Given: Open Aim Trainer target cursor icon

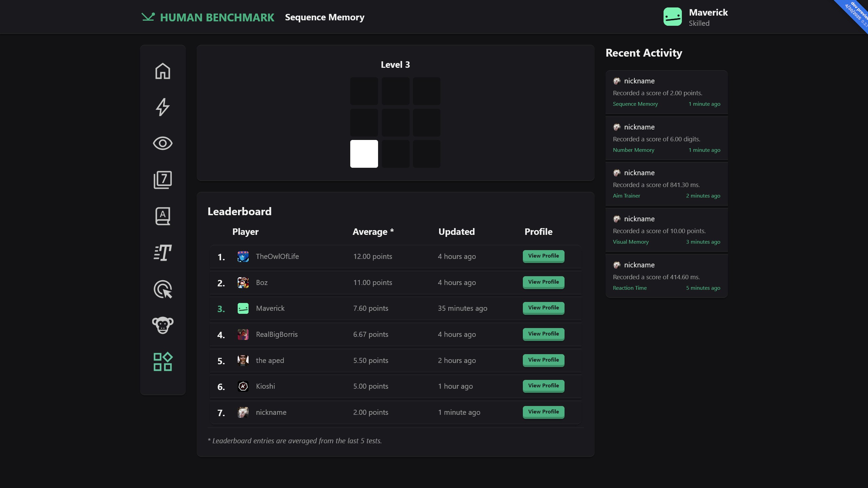Looking at the screenshot, I should click(x=163, y=289).
